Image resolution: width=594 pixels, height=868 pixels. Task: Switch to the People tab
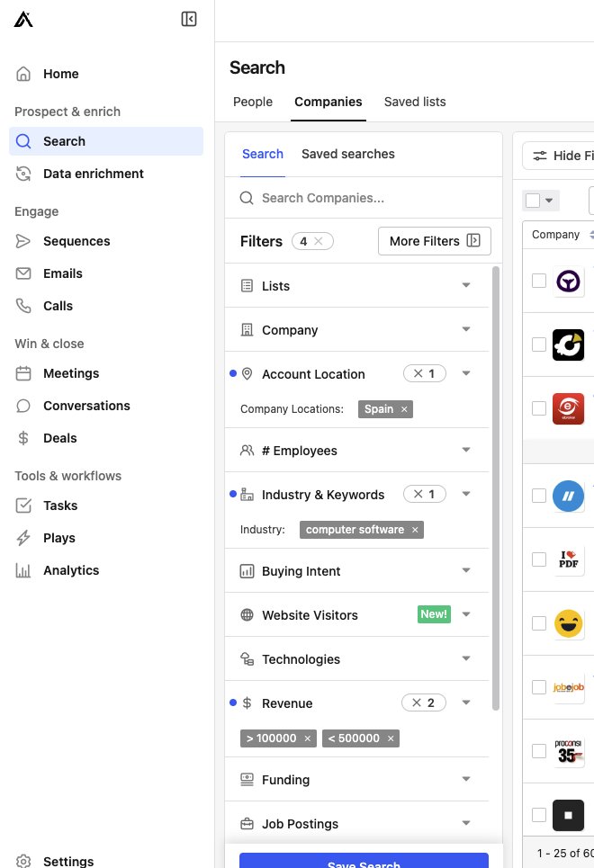[x=253, y=102]
